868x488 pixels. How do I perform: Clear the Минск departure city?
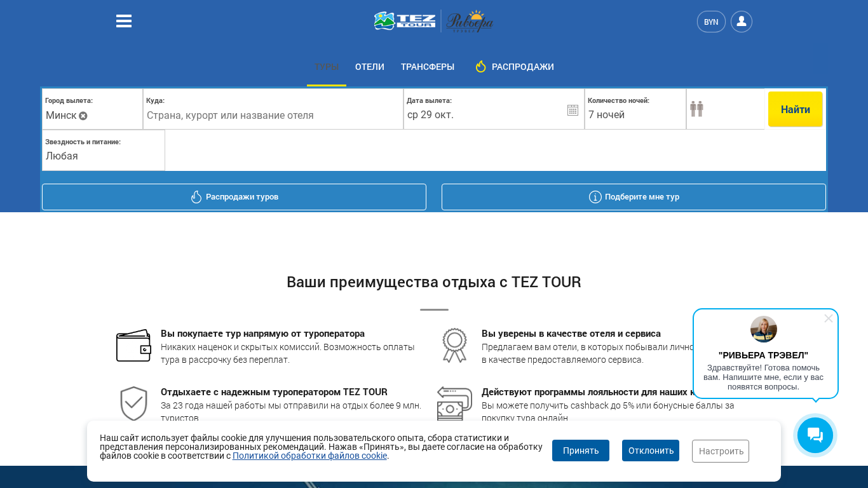[83, 116]
